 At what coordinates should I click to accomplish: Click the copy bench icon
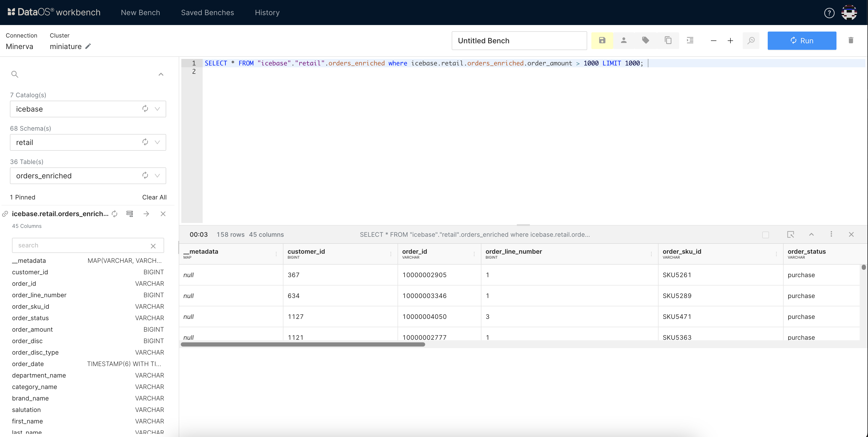(668, 40)
